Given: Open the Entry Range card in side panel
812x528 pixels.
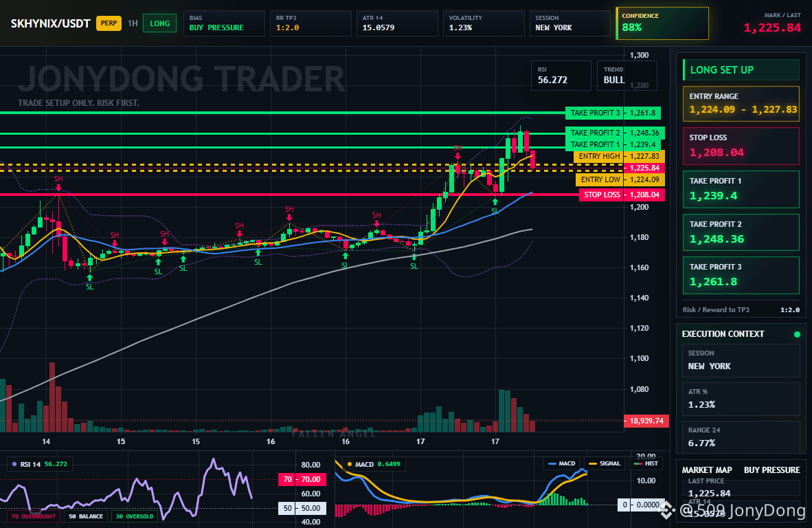Looking at the screenshot, I should 741,104.
